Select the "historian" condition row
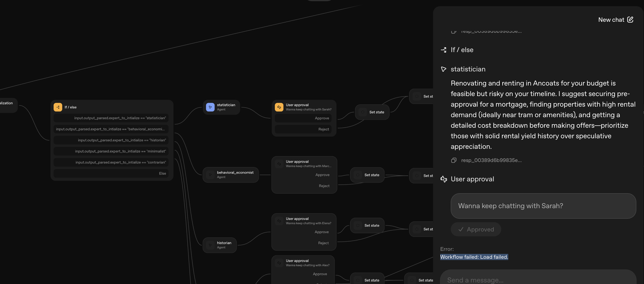Screen dimensions: 644x284 111,140
